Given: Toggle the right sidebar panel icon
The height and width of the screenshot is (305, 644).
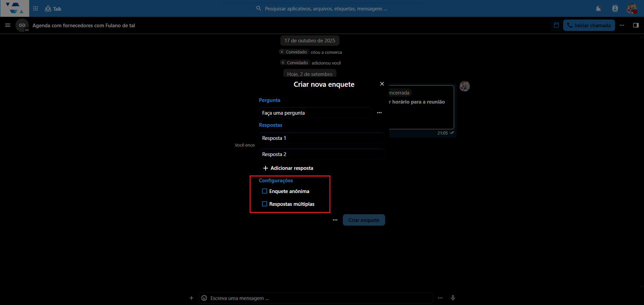Looking at the screenshot, I should coord(636,25).
